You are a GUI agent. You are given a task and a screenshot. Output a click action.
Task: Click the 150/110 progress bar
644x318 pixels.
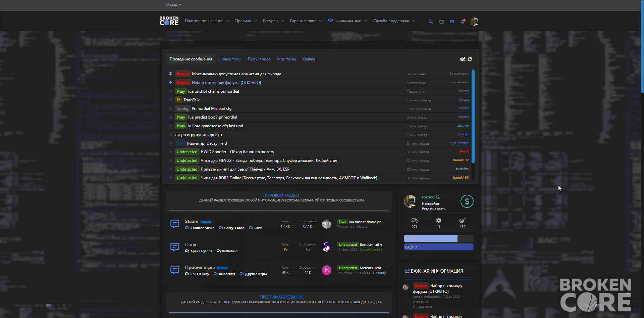click(438, 247)
